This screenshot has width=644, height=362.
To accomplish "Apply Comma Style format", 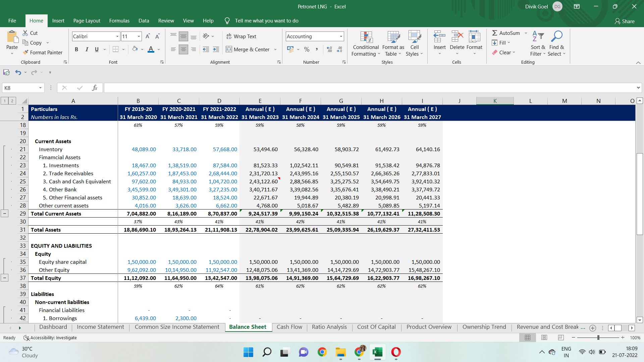I will 317,49.
